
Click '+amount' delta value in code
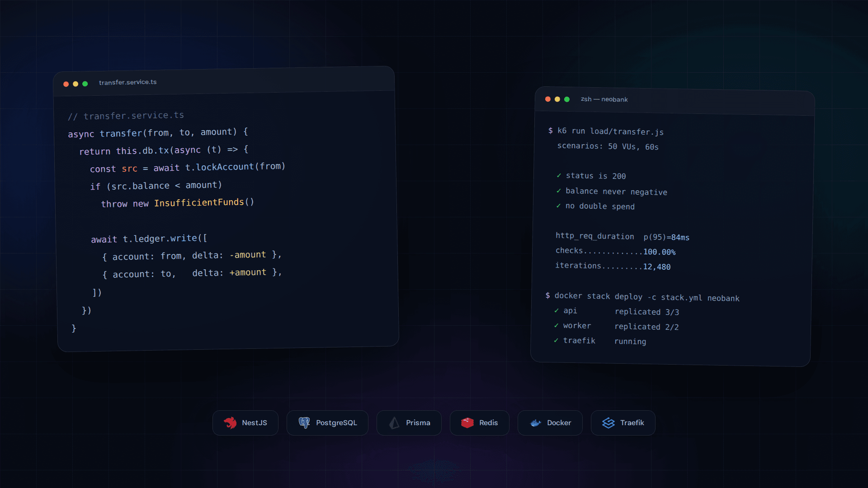tap(248, 272)
